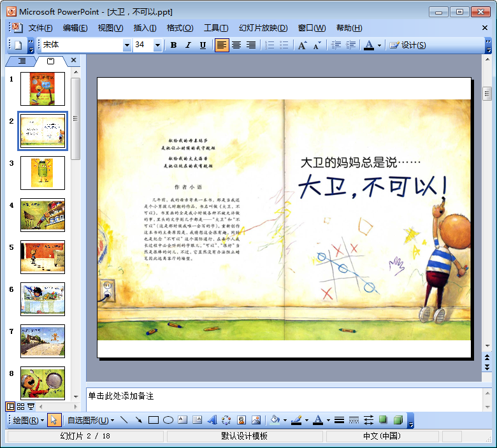The height and width of the screenshot is (448, 497).
Task: Open the 窗口(W) menu
Action: 312,28
